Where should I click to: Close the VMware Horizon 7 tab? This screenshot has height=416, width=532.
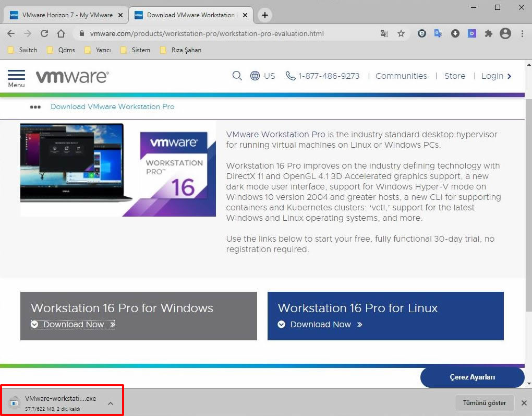120,15
